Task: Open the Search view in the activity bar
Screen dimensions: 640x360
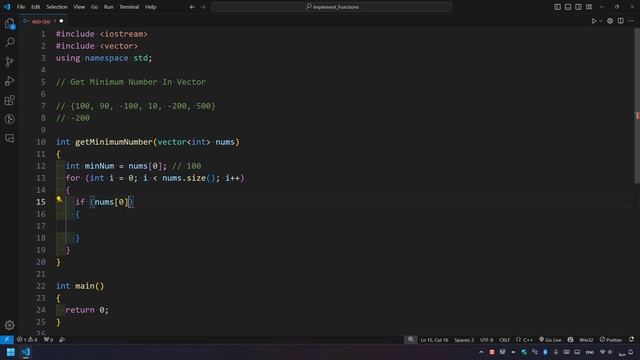Action: (x=9, y=42)
